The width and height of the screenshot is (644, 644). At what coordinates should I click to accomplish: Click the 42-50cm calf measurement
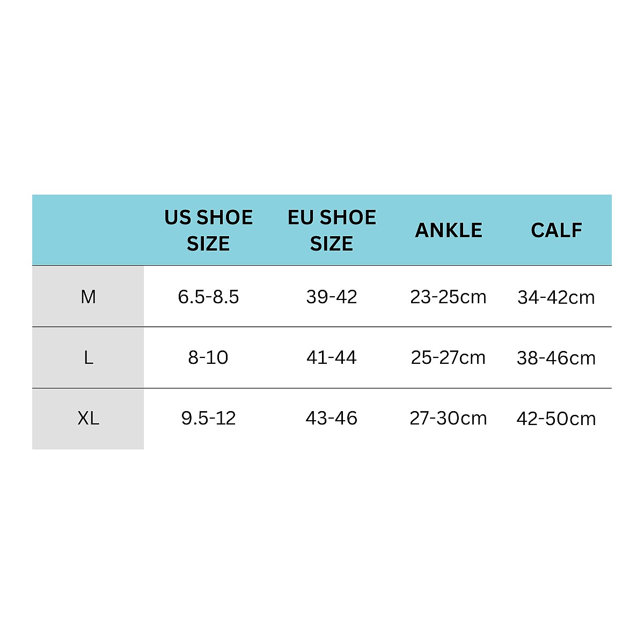pos(557,419)
